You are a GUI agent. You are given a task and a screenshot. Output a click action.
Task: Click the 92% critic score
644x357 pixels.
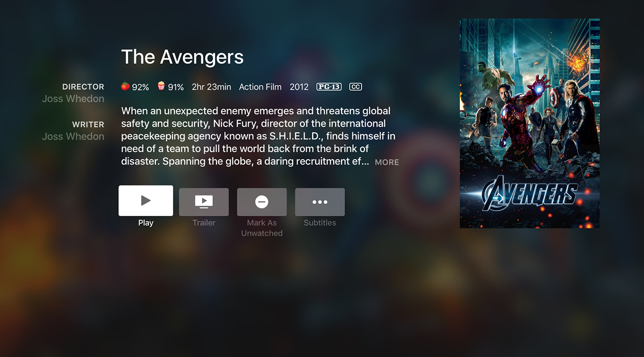[x=140, y=87]
